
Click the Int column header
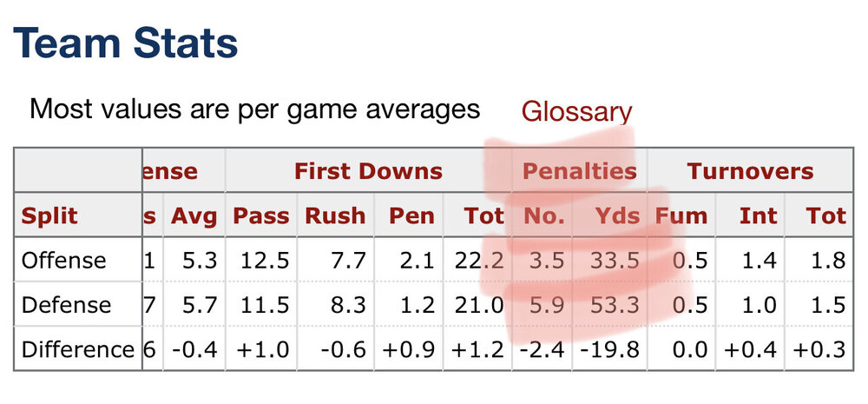pyautogui.click(x=758, y=216)
